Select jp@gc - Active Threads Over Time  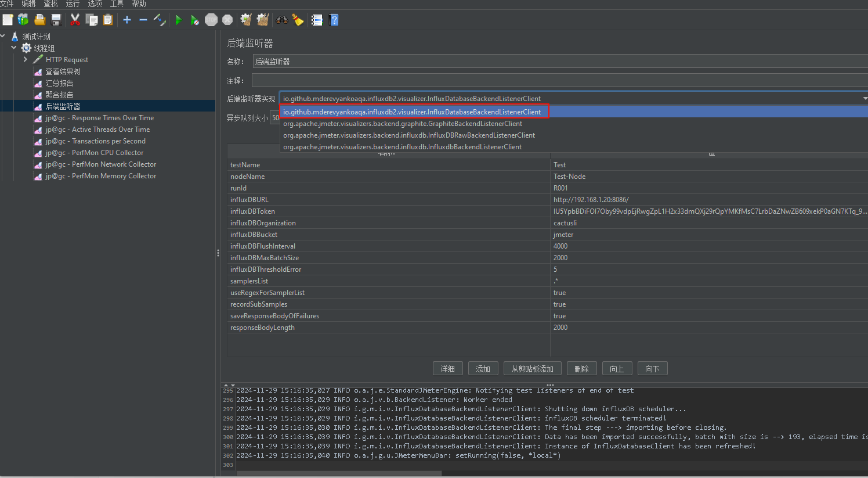click(97, 130)
